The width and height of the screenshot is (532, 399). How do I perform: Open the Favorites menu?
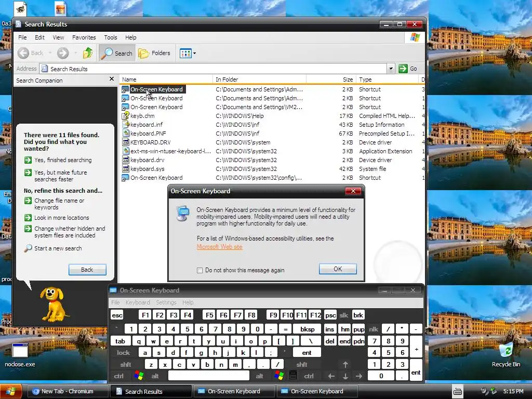[84, 37]
